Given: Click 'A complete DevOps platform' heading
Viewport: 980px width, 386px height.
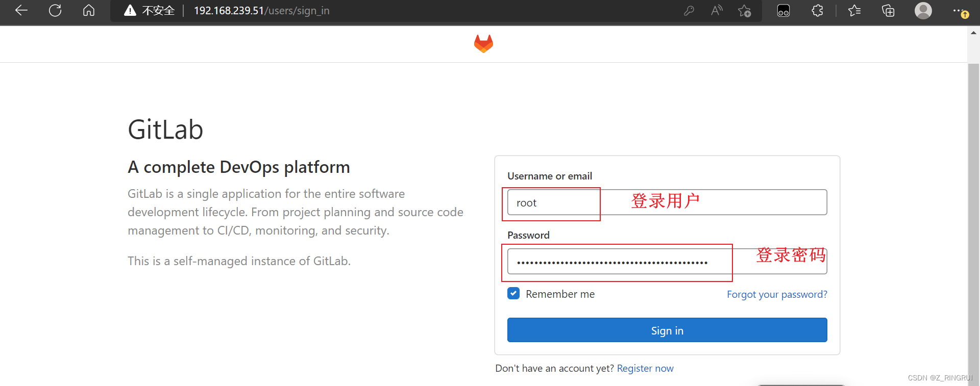Looking at the screenshot, I should (239, 167).
